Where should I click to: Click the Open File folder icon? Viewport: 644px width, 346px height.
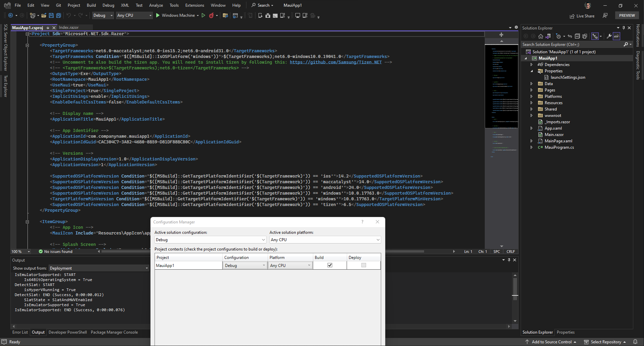point(44,15)
